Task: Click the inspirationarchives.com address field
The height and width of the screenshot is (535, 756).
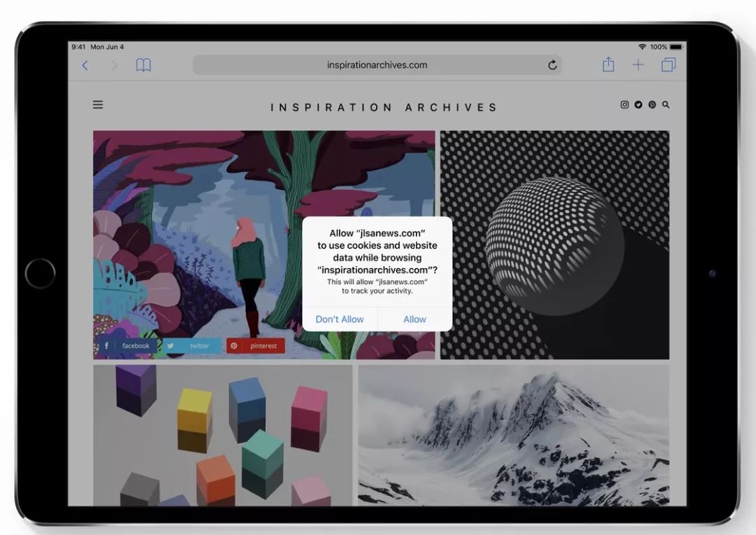Action: point(377,64)
